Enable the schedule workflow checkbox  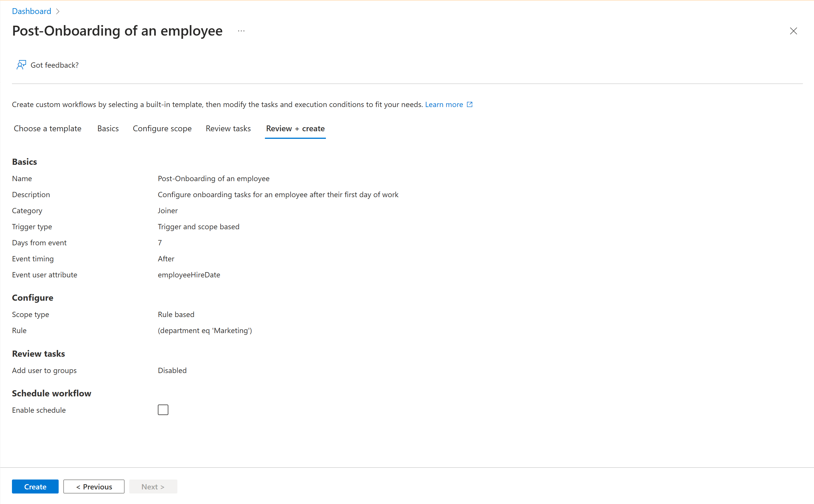(163, 410)
